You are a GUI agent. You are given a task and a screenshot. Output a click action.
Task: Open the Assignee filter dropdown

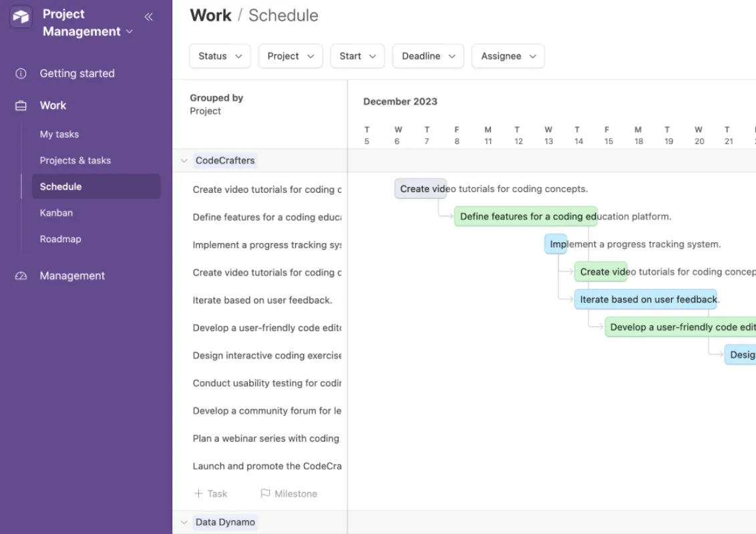click(508, 56)
